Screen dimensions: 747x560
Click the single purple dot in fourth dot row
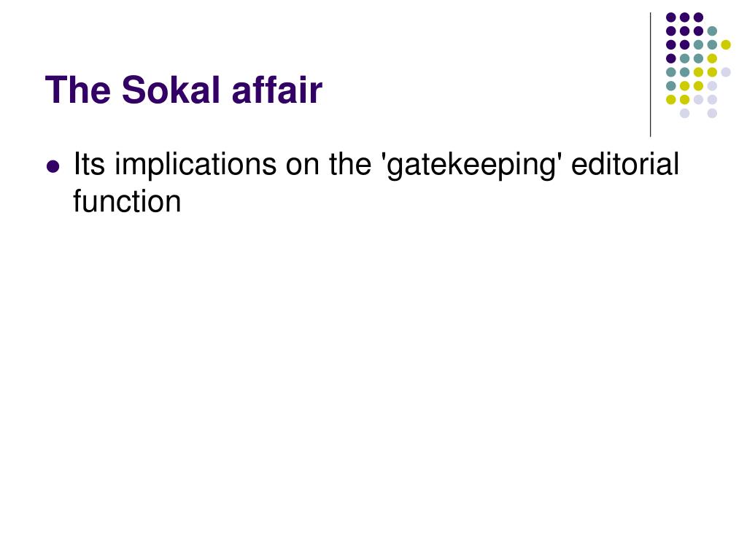[671, 58]
